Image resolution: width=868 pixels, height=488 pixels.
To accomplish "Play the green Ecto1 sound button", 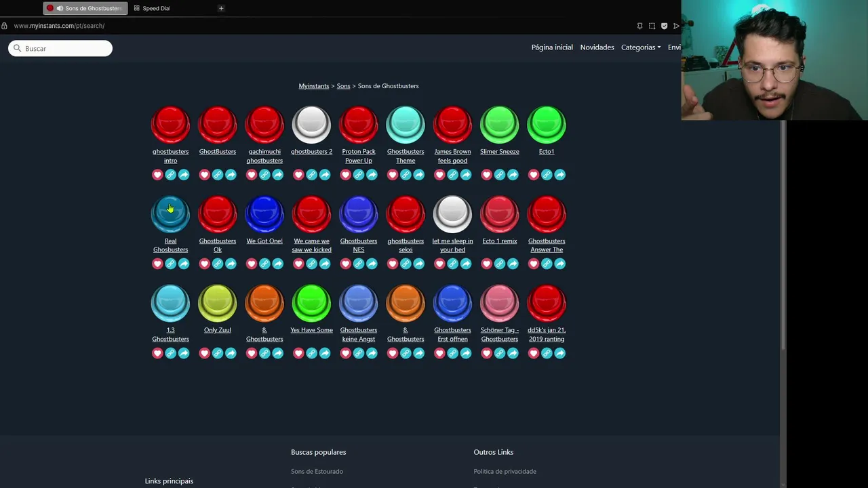I will pyautogui.click(x=547, y=125).
